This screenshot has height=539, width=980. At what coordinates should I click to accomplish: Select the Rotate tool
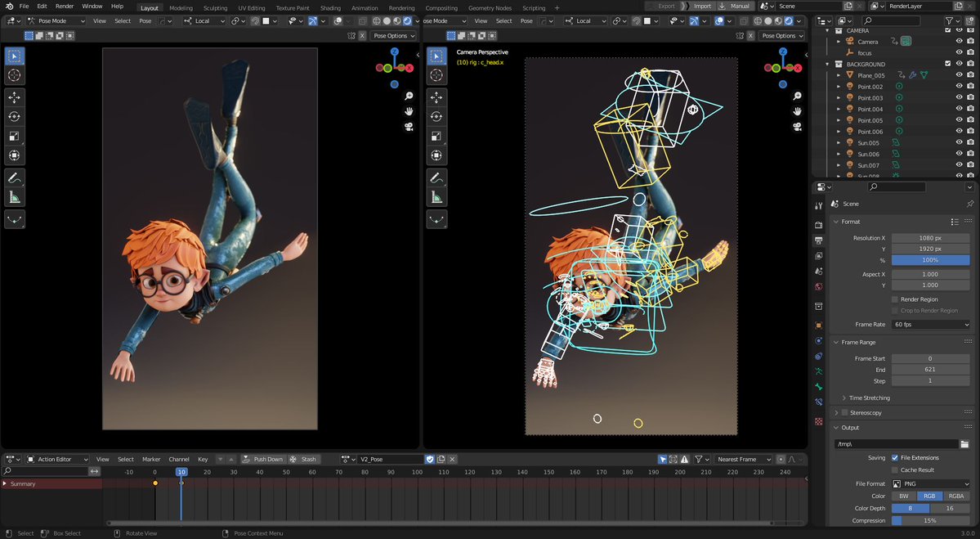pyautogui.click(x=14, y=116)
